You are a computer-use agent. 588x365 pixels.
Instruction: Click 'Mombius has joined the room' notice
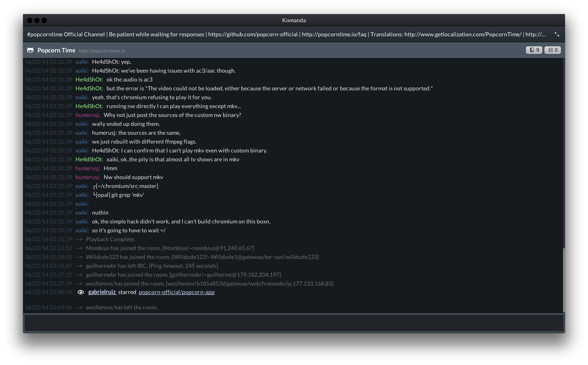click(x=170, y=248)
